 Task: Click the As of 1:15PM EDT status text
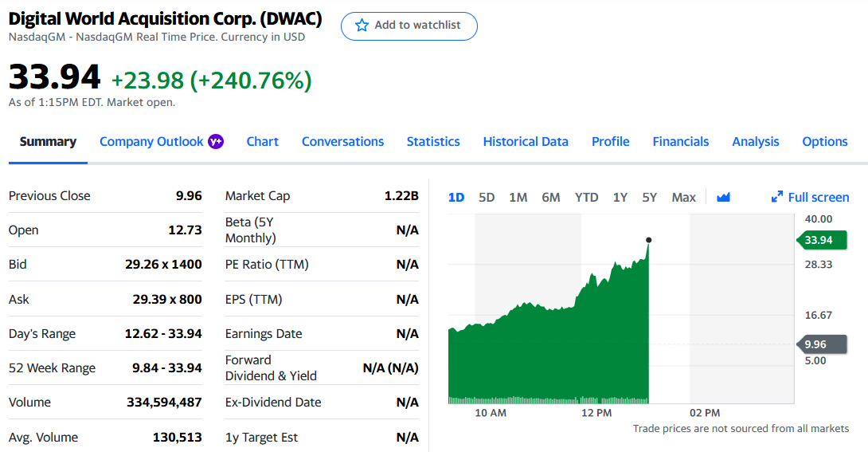[x=92, y=102]
